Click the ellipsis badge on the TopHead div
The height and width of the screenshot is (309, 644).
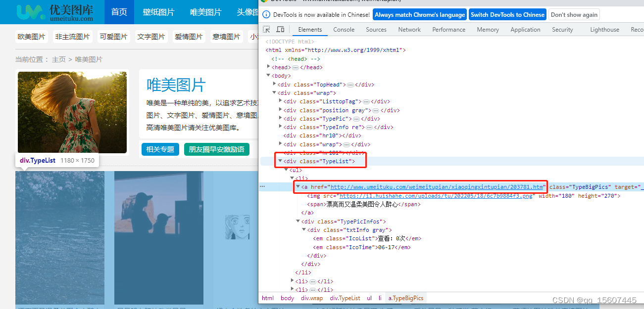[350, 85]
